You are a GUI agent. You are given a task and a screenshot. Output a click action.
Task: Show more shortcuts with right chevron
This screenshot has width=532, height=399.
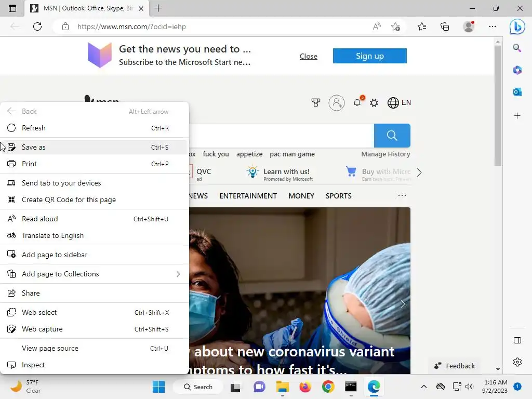419,172
